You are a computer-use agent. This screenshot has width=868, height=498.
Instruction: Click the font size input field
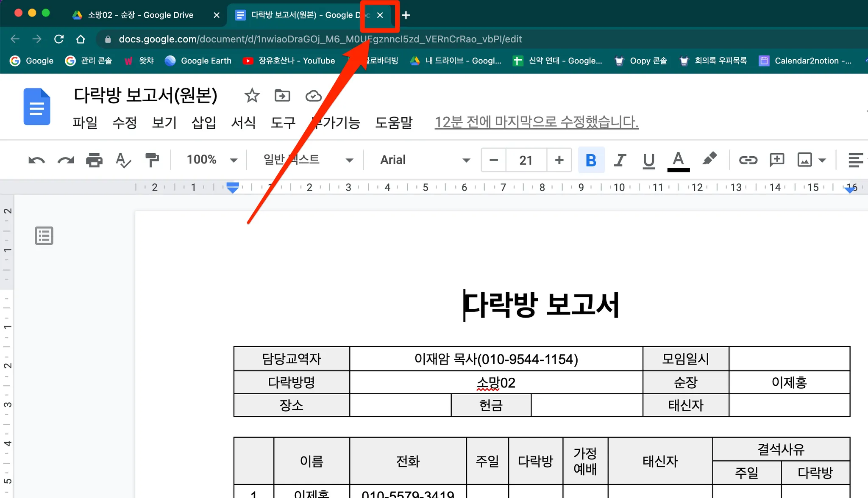(526, 160)
